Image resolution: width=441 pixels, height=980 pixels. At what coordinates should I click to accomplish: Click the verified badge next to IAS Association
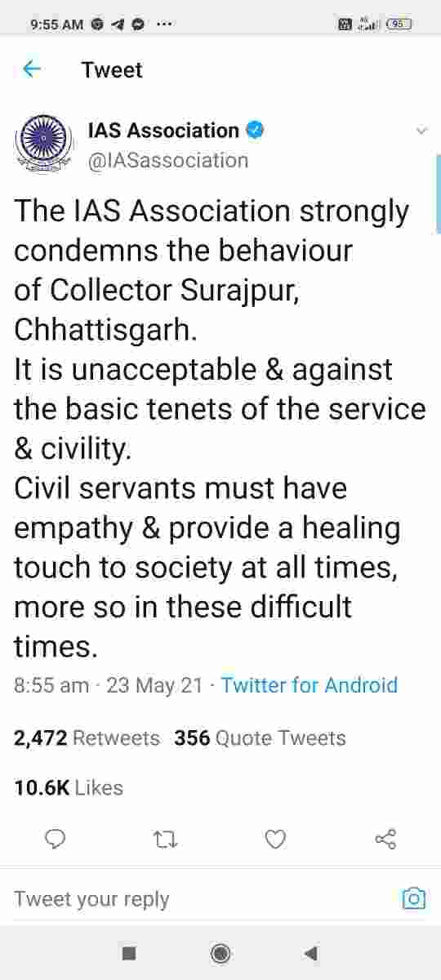click(255, 130)
